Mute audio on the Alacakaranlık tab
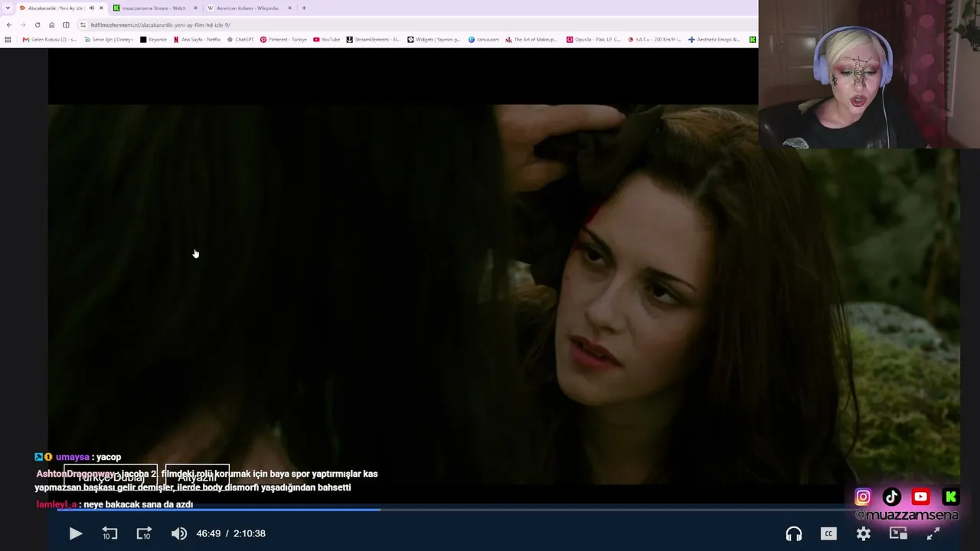The height and width of the screenshot is (551, 980). click(91, 8)
